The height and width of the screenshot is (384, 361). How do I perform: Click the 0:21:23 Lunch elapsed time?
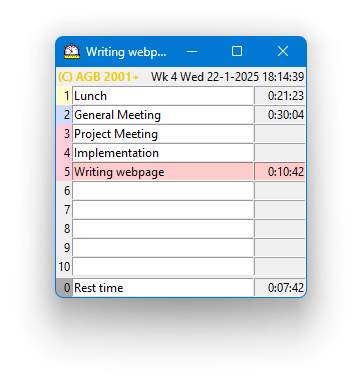(280, 96)
